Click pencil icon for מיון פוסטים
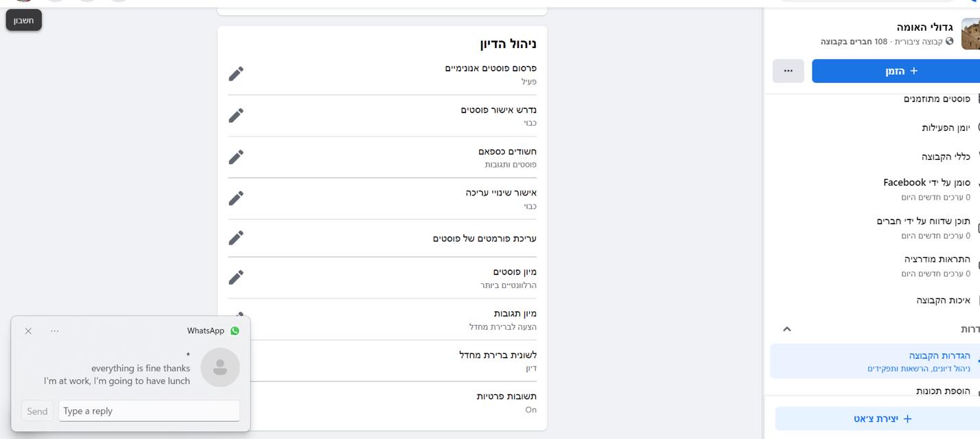The image size is (980, 439). [x=236, y=277]
